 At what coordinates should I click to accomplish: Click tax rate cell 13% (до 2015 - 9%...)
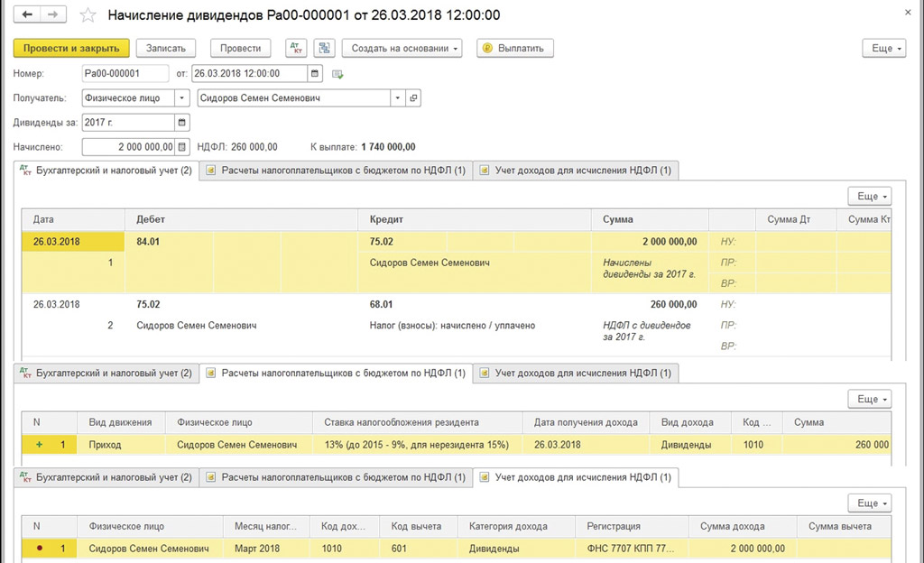tap(417, 445)
